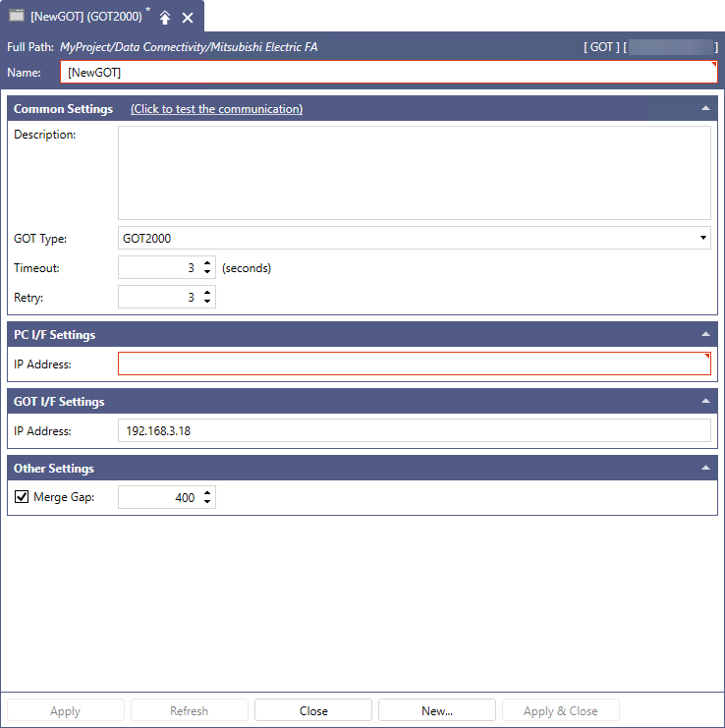725x728 pixels.
Task: Click the GOT I/F IP Address field
Action: click(414, 430)
